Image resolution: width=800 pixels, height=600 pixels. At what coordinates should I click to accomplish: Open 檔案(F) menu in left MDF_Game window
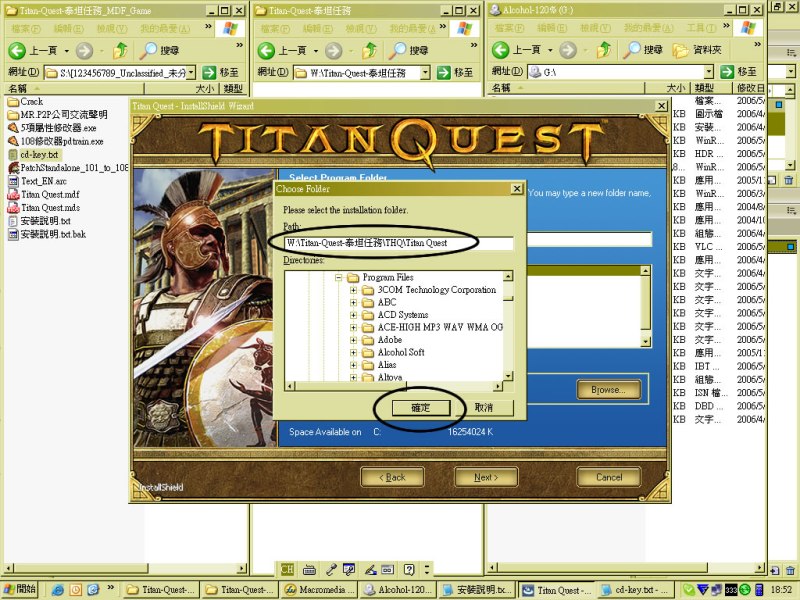coord(26,29)
